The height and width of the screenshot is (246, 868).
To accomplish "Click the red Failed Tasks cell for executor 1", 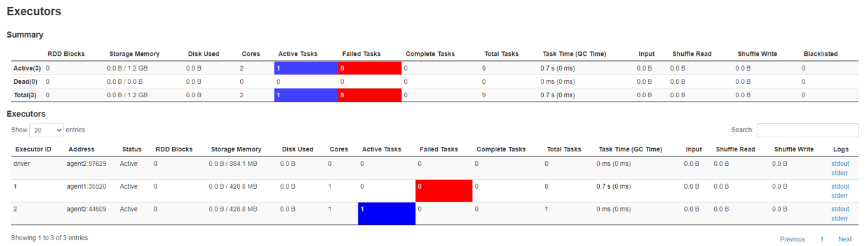I will tap(444, 191).
